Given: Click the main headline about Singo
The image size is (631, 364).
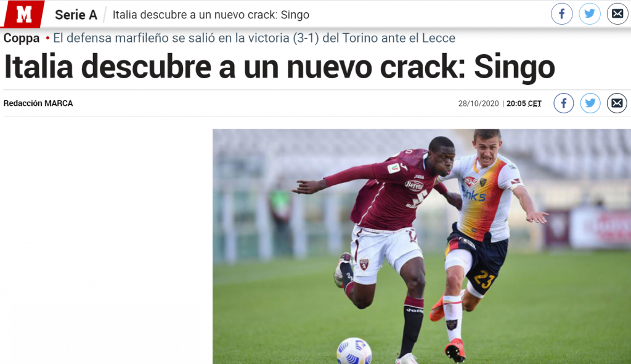Looking at the screenshot, I should 279,67.
